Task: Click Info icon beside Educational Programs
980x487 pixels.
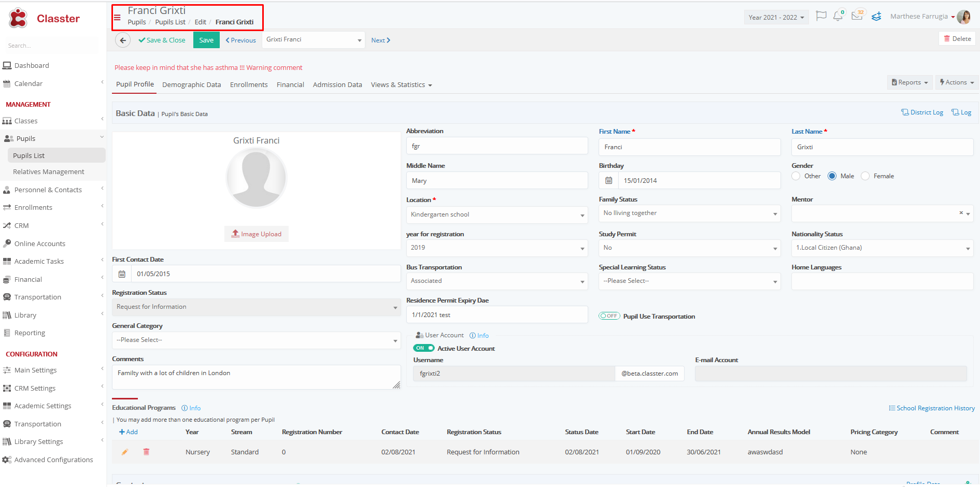Action: [x=191, y=408]
